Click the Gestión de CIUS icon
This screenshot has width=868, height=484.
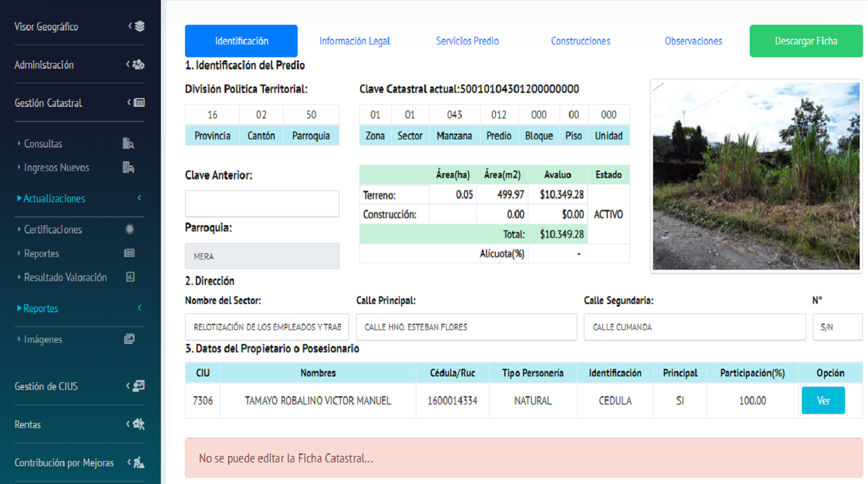pyautogui.click(x=139, y=386)
